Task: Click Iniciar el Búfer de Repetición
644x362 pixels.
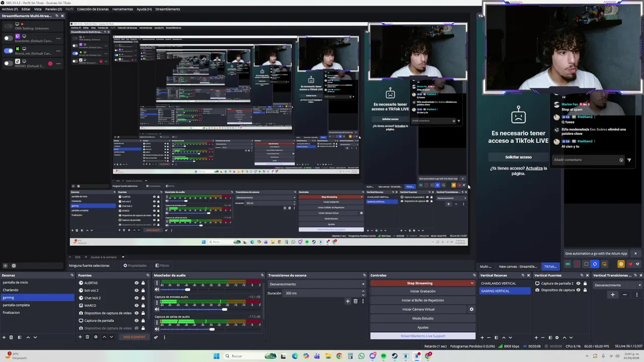Action: pyautogui.click(x=423, y=300)
